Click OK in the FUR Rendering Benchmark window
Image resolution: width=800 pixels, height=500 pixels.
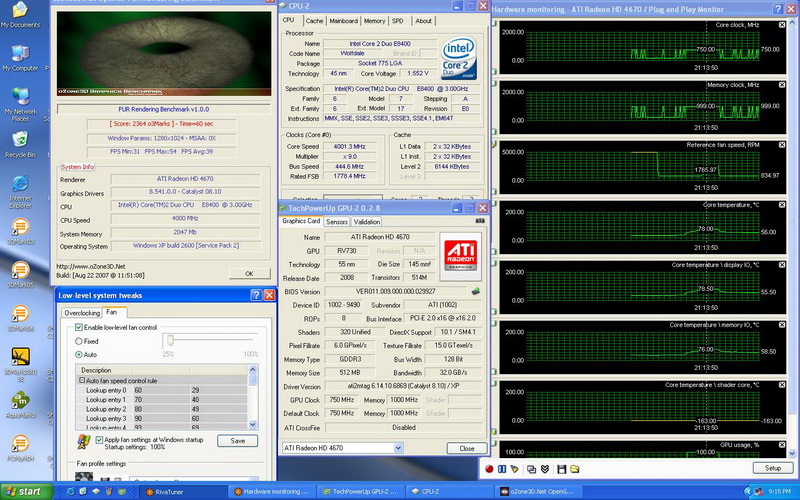(249, 273)
